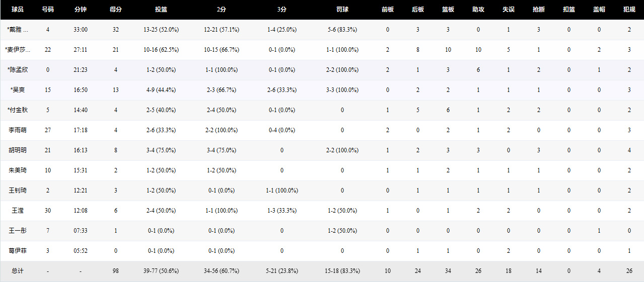Image resolution: width=644 pixels, height=282 pixels.
Task: Open player 陈孟欣's name link
Action: (18, 70)
